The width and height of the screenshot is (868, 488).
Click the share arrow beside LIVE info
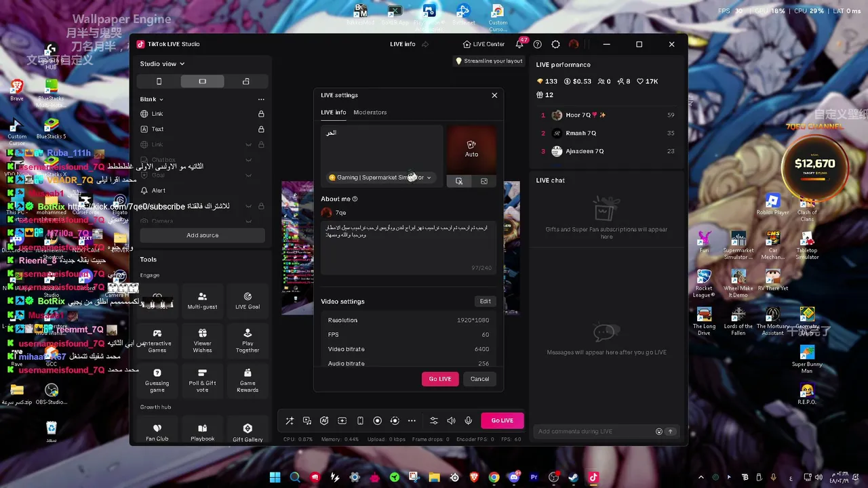425,44
